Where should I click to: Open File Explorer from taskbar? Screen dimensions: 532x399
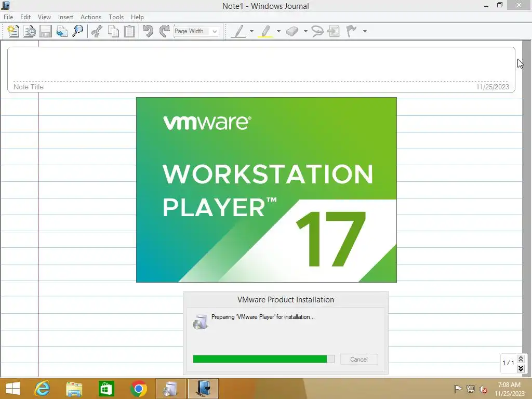pos(74,389)
